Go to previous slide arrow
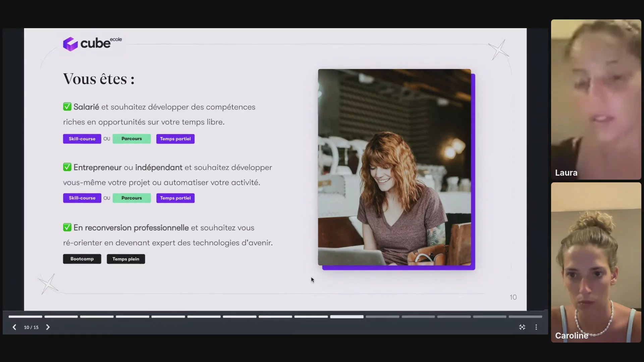 pos(14,327)
